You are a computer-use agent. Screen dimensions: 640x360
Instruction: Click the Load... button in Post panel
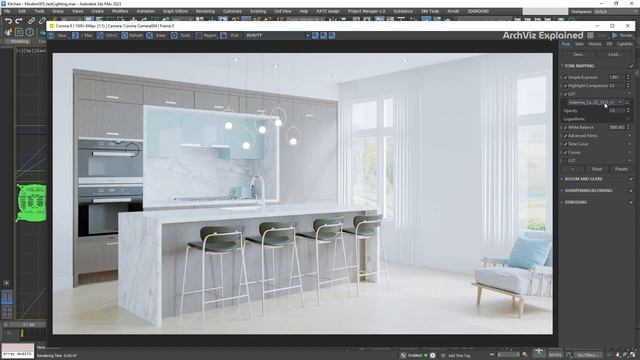coord(614,54)
